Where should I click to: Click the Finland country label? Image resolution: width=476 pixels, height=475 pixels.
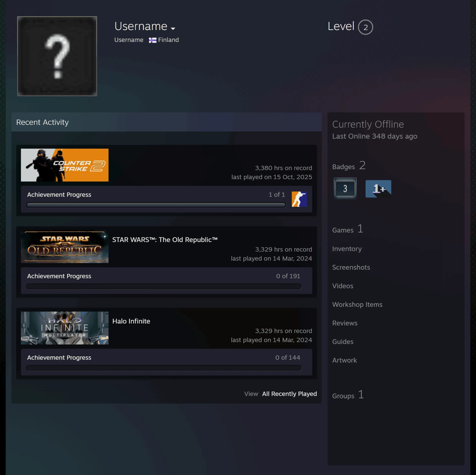168,40
